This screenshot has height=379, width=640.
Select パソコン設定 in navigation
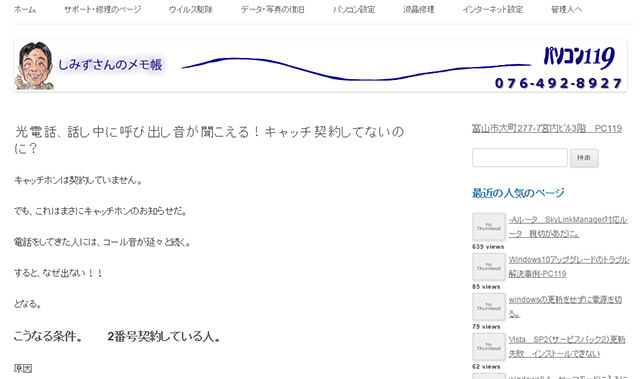point(354,9)
